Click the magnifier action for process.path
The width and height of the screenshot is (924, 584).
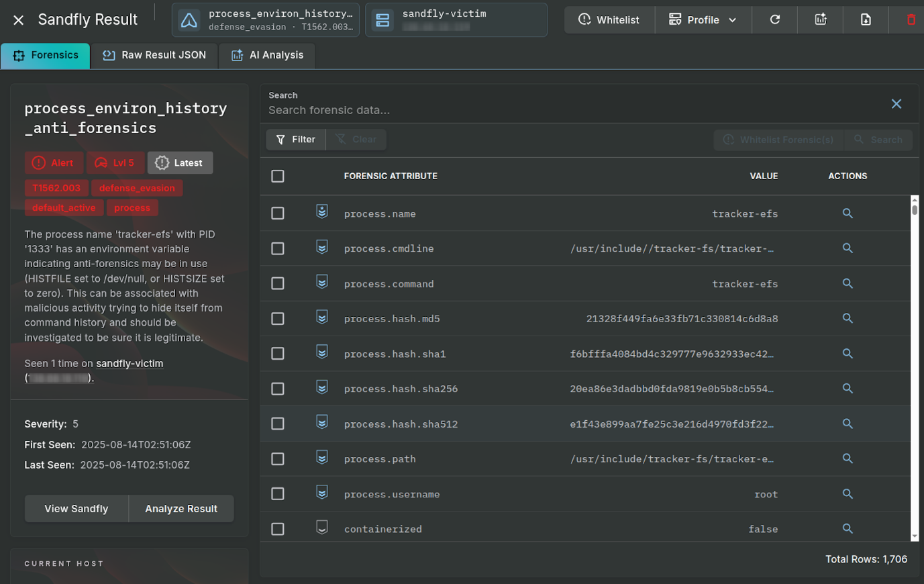point(848,458)
